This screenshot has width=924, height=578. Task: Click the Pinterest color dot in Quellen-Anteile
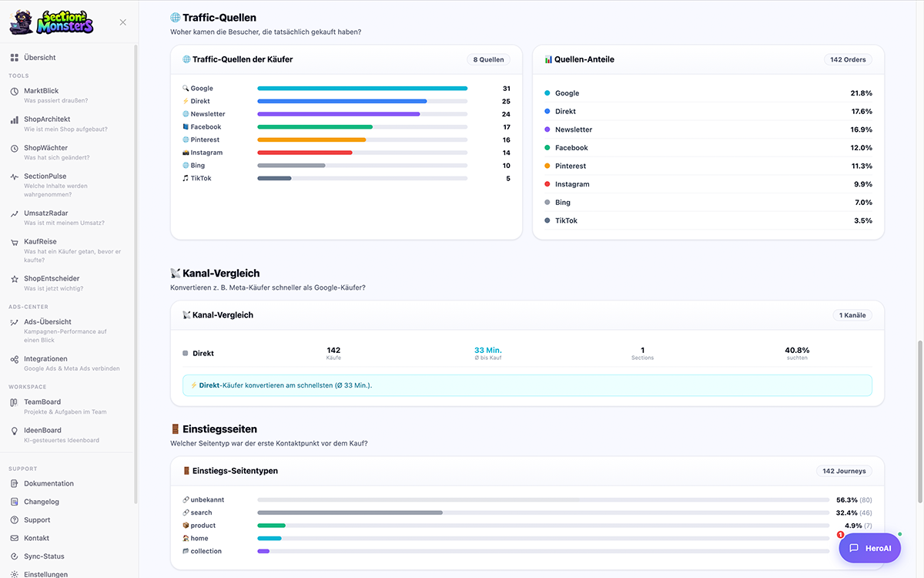[x=547, y=166]
